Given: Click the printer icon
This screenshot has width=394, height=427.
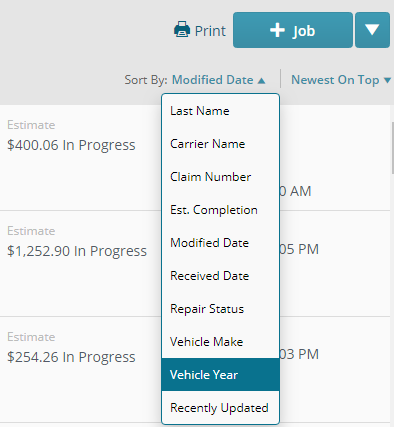Looking at the screenshot, I should (x=182, y=29).
